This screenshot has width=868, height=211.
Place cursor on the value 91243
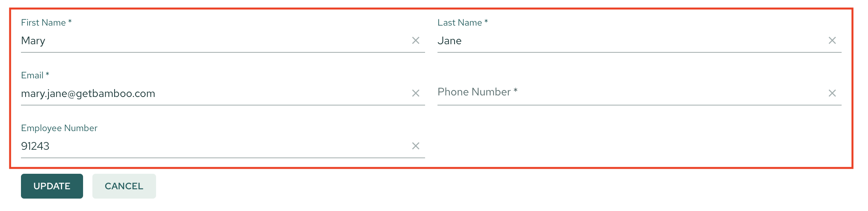[x=35, y=146]
